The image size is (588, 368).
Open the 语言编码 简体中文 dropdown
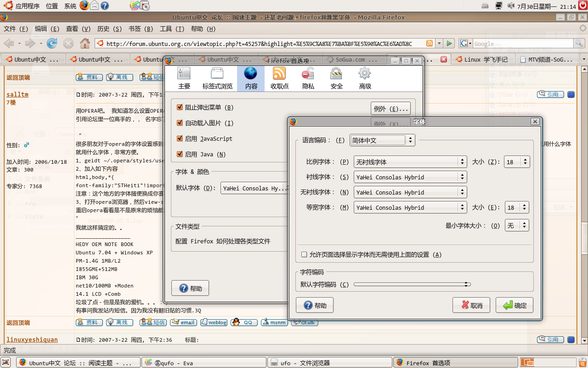382,140
